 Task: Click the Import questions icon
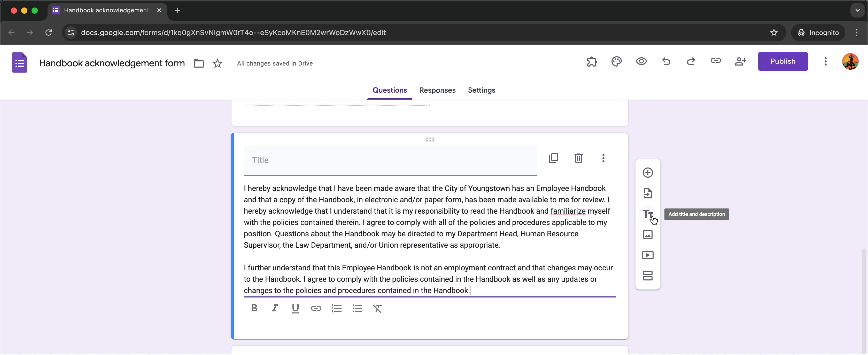point(647,193)
